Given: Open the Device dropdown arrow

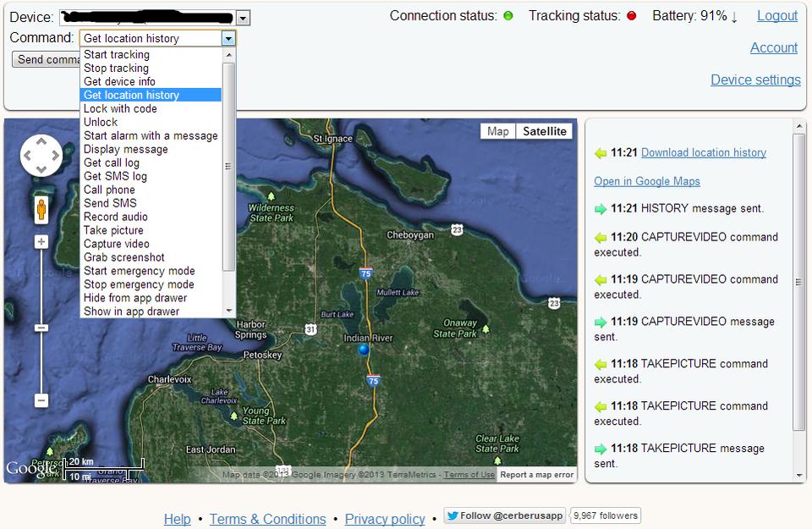Looking at the screenshot, I should [243, 18].
